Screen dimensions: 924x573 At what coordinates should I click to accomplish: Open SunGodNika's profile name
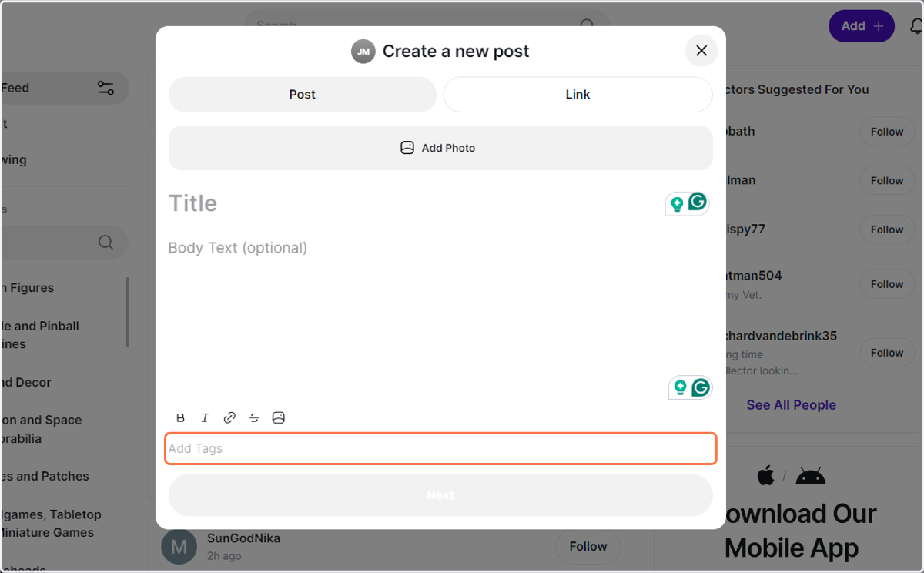(243, 538)
